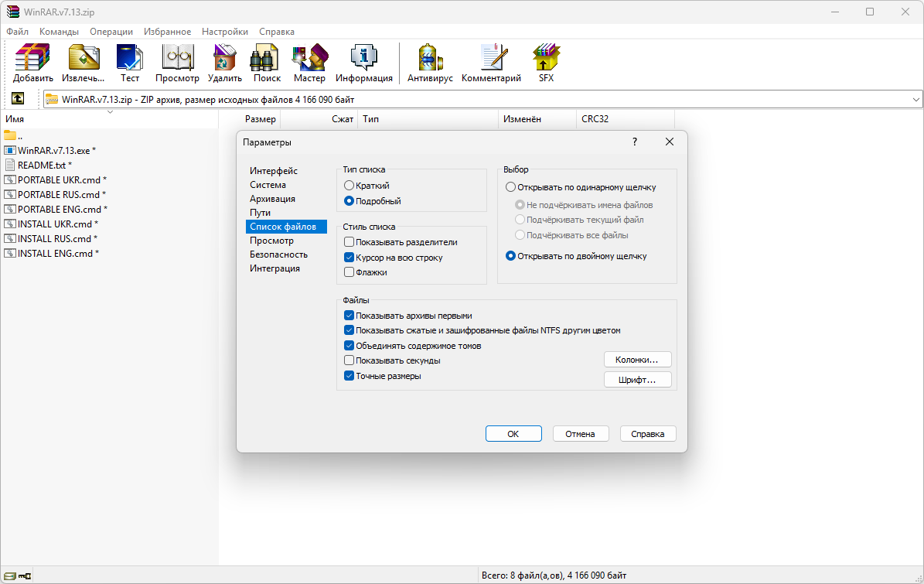Switch to the Интерфейс settings section
Viewport: 924px width, 584px height.
click(x=274, y=171)
